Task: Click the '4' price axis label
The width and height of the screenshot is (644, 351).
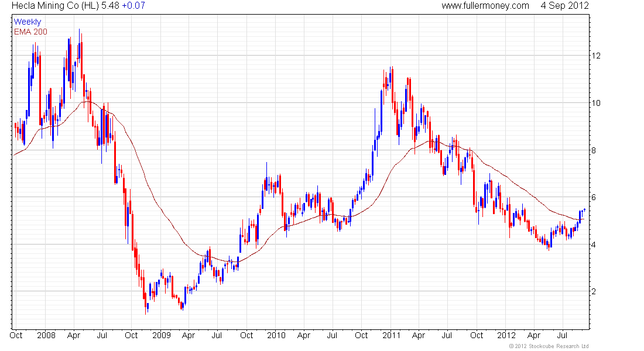Action: coord(594,245)
